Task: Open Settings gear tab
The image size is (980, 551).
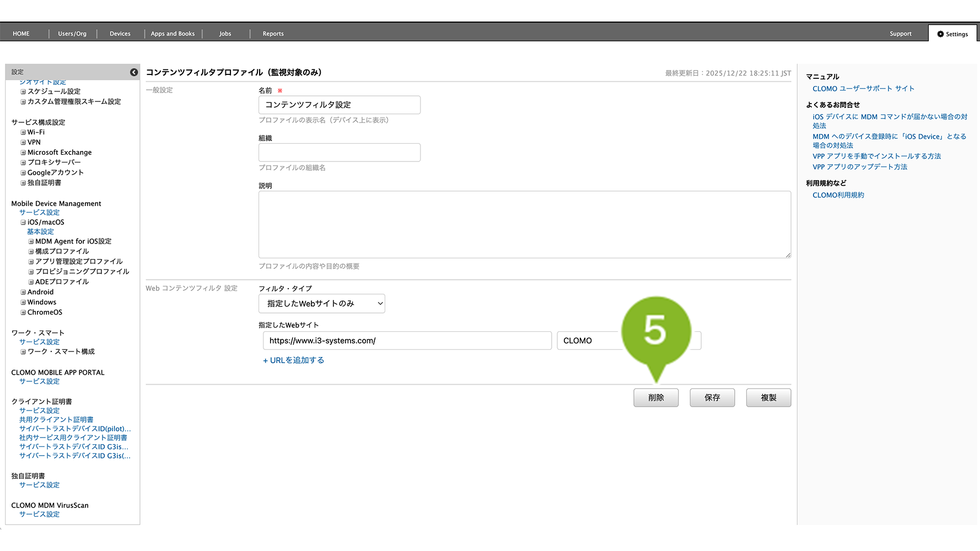Action: coord(952,34)
